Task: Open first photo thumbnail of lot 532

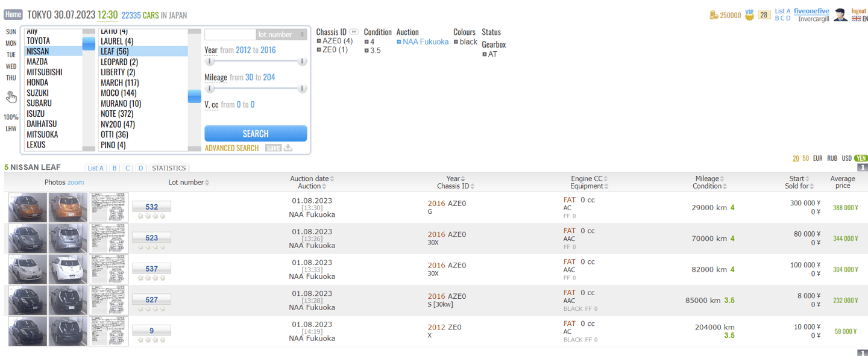Action: (28, 208)
